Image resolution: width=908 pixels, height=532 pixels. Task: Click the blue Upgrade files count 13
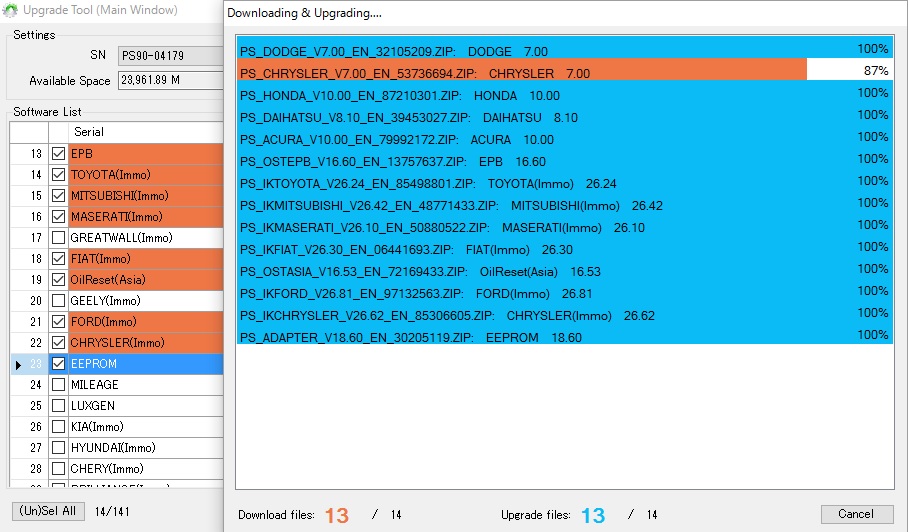[x=593, y=515]
